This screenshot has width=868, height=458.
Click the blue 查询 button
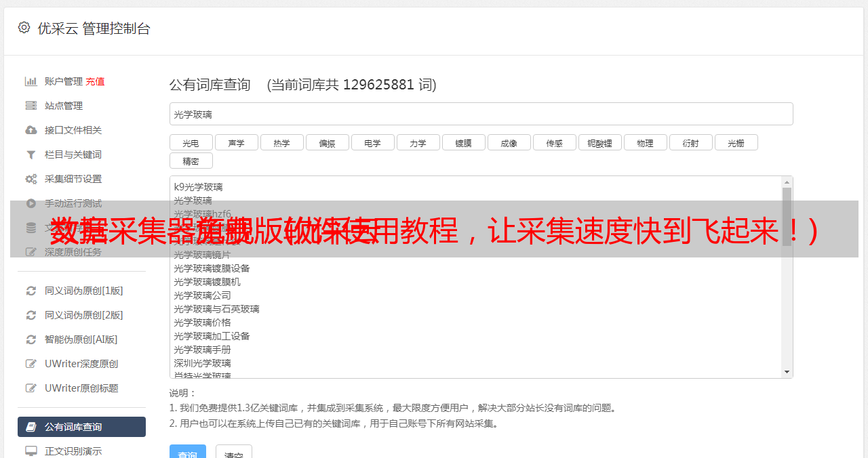click(188, 453)
